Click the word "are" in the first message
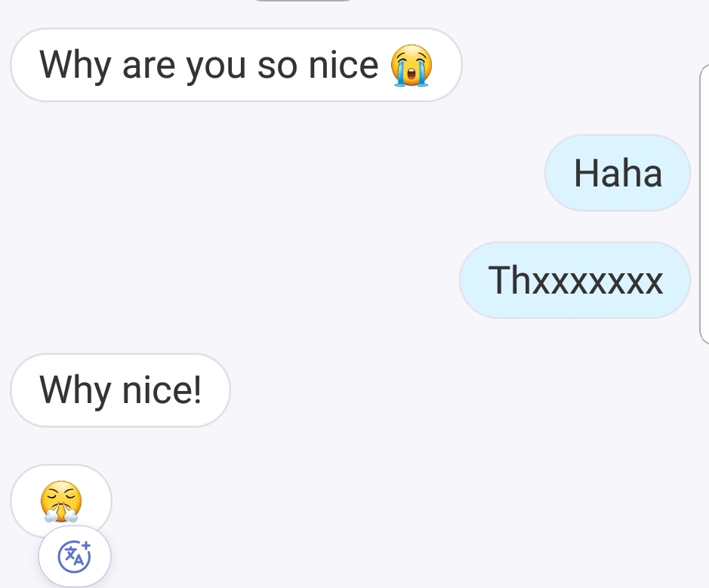 [x=149, y=66]
